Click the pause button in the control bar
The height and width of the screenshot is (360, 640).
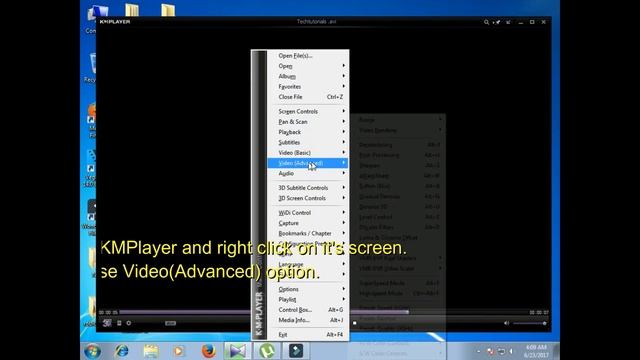[119, 323]
